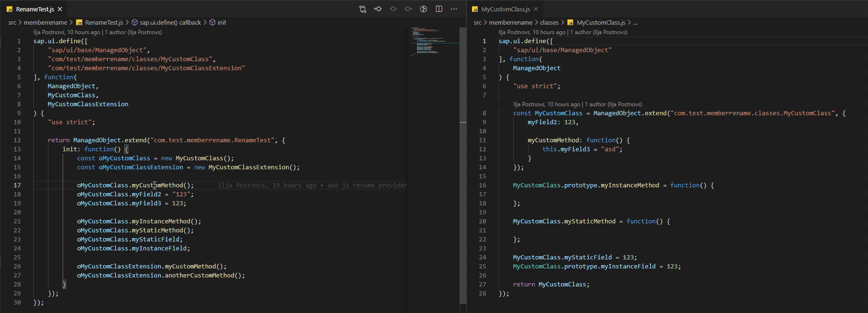
Task: Close the RenameTest.js tab
Action: [x=60, y=9]
